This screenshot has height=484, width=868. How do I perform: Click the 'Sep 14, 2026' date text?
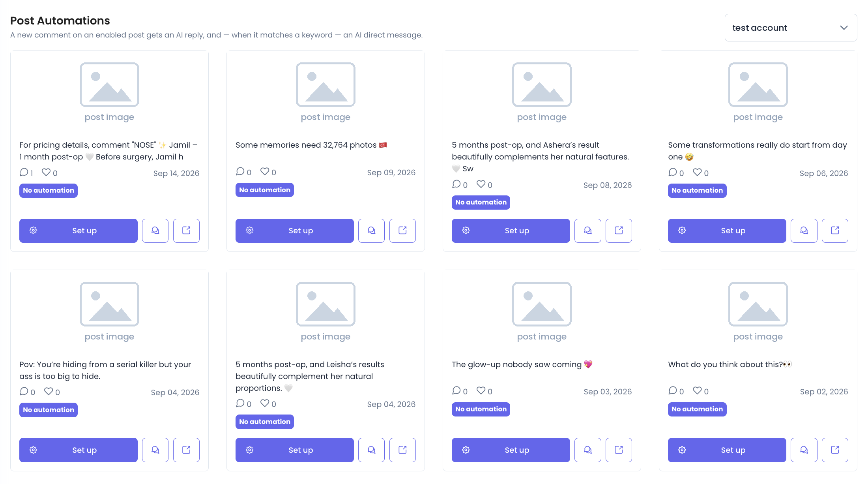pyautogui.click(x=176, y=173)
